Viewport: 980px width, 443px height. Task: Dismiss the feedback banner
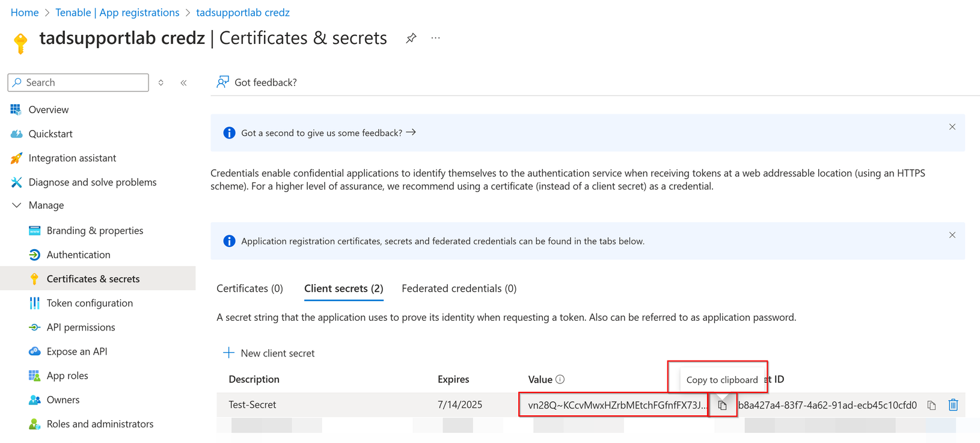[x=952, y=127]
